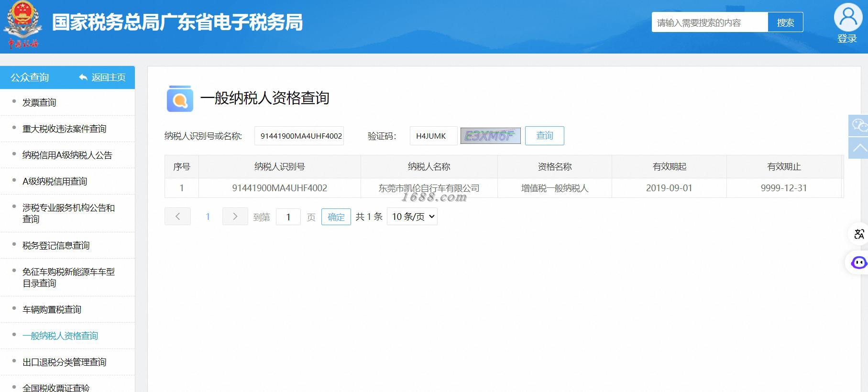Click 有效期起 column header

pyautogui.click(x=669, y=166)
